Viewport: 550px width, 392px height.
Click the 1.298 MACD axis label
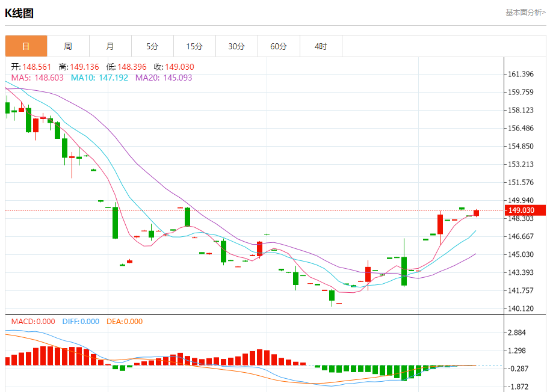point(517,351)
